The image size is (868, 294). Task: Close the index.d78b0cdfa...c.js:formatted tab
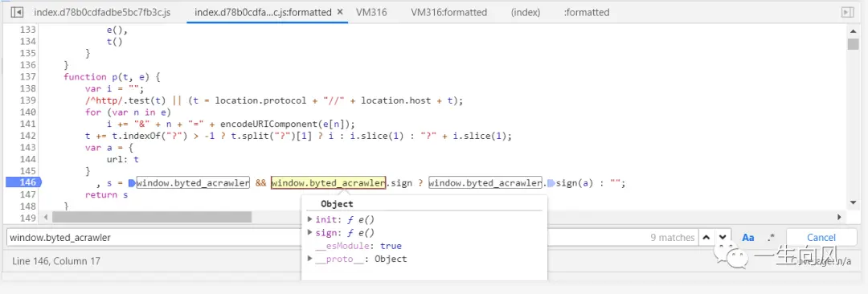coord(339,11)
